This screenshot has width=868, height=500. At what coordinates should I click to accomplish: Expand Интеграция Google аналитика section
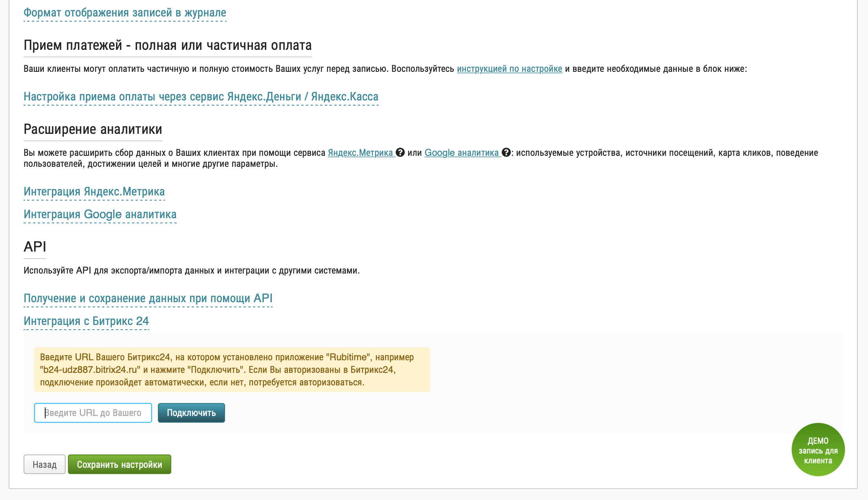pos(100,215)
